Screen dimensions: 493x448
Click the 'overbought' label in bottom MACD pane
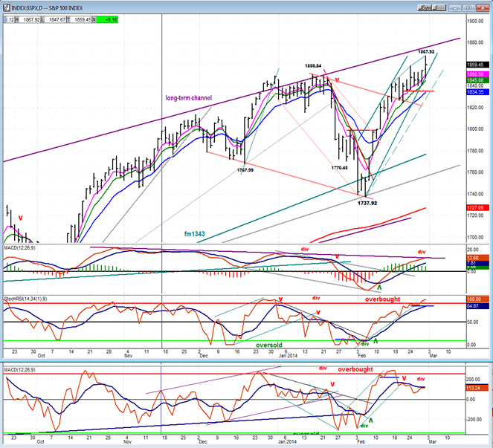pyautogui.click(x=355, y=369)
